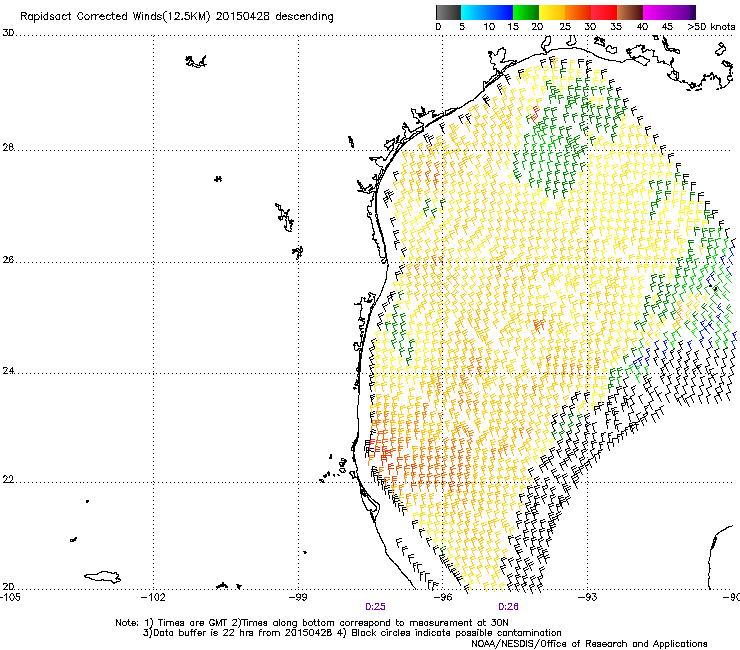Click the longitude label -93
This screenshot has width=740, height=650.
(588, 597)
